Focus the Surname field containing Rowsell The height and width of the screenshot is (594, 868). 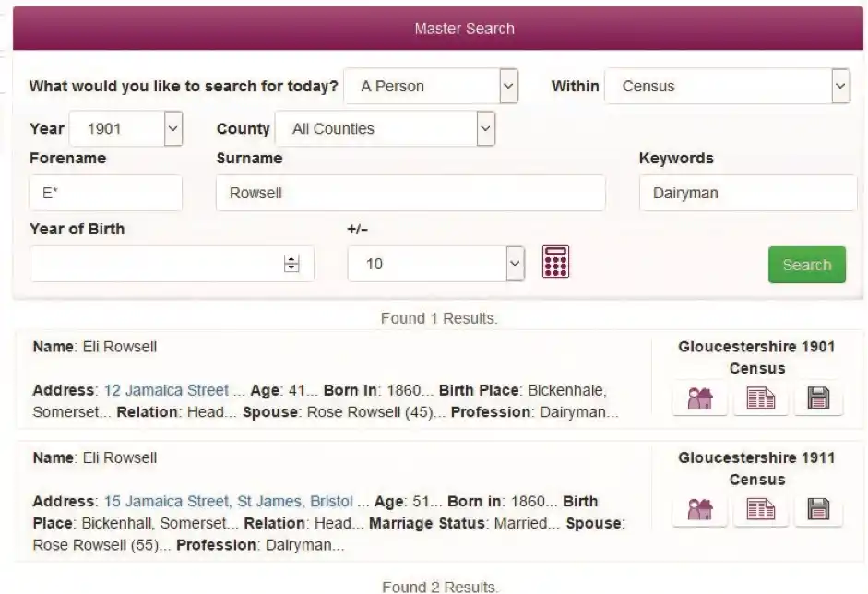410,194
